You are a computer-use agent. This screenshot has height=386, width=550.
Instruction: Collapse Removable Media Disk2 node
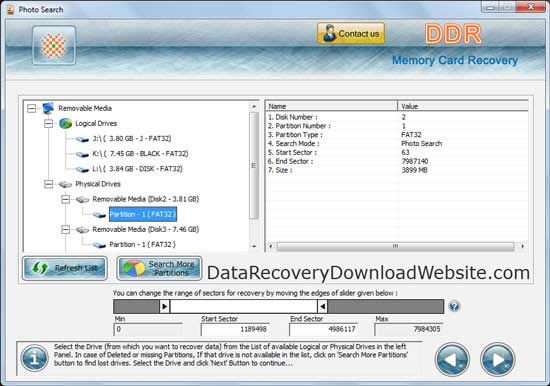pyautogui.click(x=66, y=199)
